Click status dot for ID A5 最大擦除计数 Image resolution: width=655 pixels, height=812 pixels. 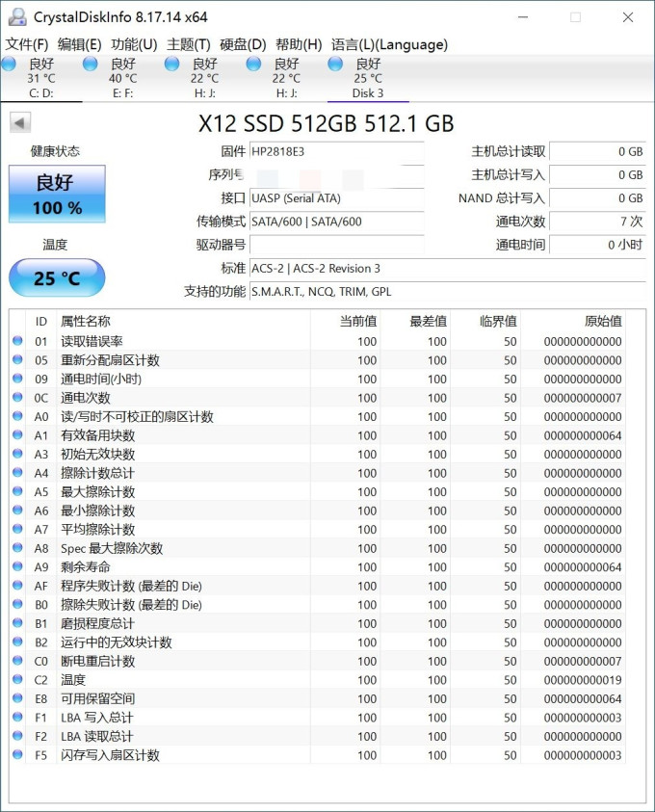pyautogui.click(x=17, y=491)
